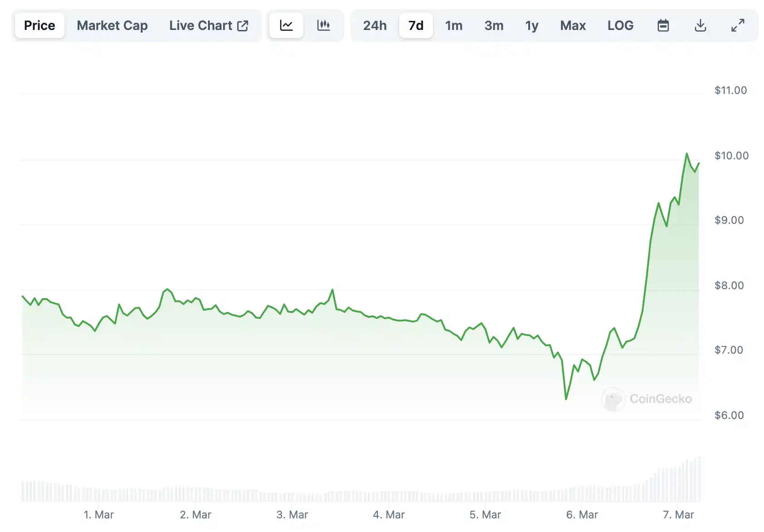The width and height of the screenshot is (764, 532).
Task: Open the Live Chart link
Action: click(201, 25)
